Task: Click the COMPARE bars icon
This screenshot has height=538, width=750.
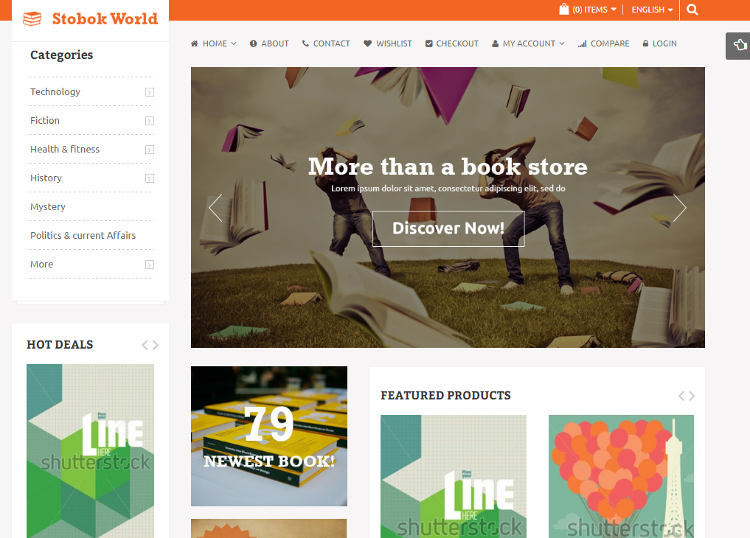Action: coord(582,44)
